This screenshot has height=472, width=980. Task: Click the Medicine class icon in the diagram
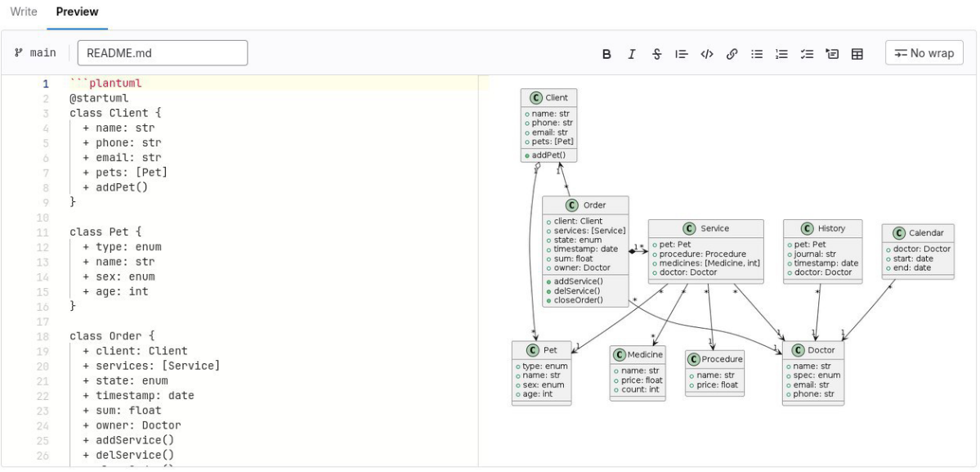tap(620, 355)
